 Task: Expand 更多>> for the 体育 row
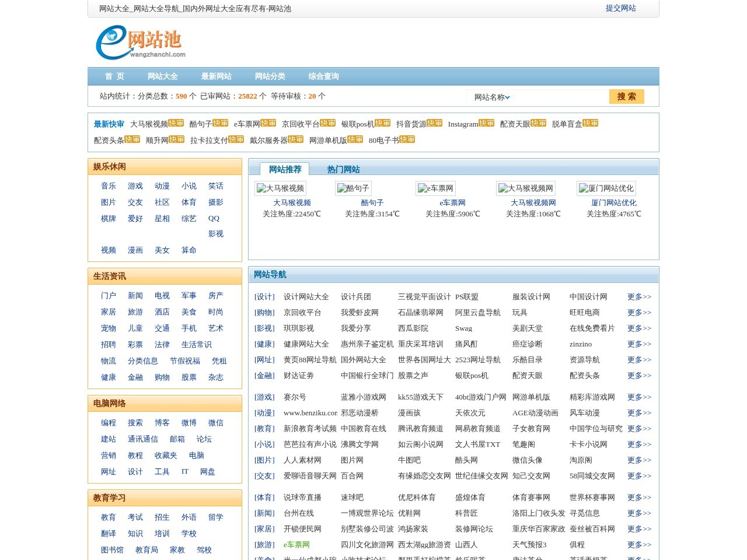638,498
